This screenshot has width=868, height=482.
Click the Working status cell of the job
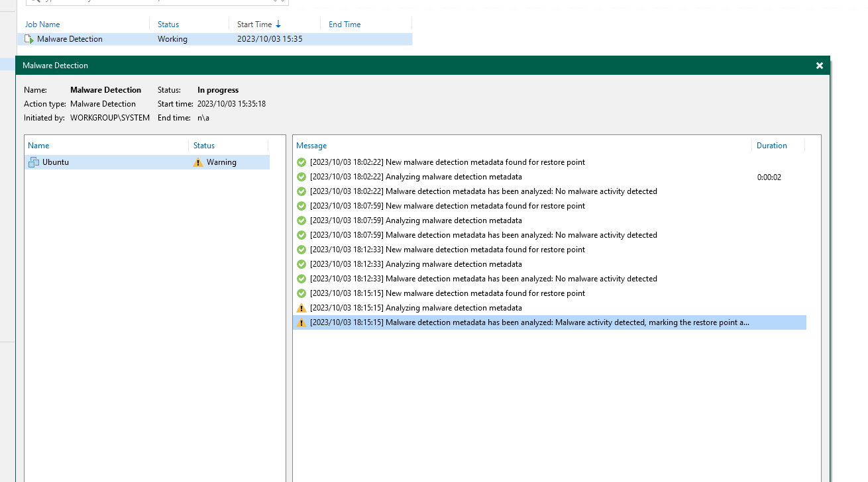(x=172, y=39)
